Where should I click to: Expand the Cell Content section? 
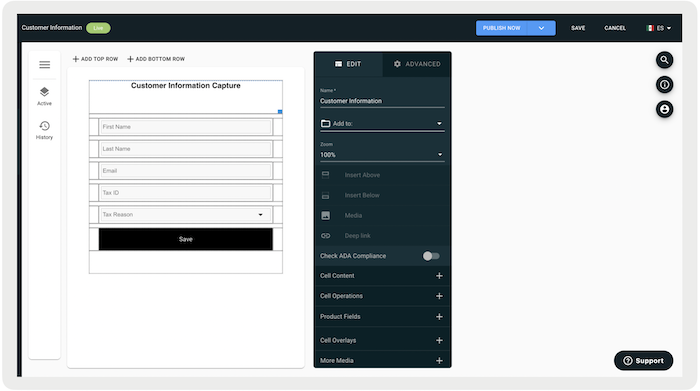pos(382,276)
